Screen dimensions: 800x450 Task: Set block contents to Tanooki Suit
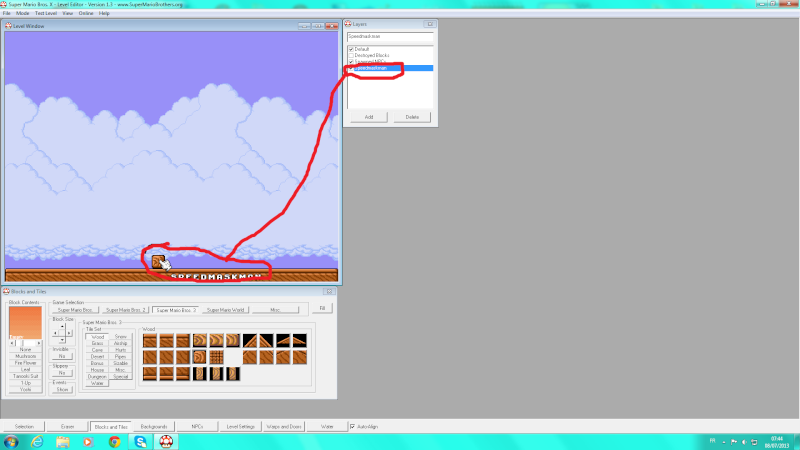(x=26, y=376)
